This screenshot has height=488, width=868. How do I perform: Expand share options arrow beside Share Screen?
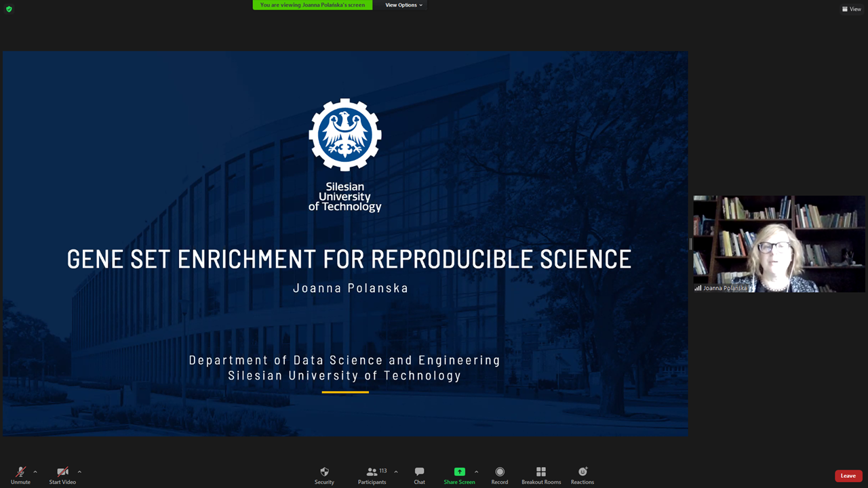(x=476, y=472)
